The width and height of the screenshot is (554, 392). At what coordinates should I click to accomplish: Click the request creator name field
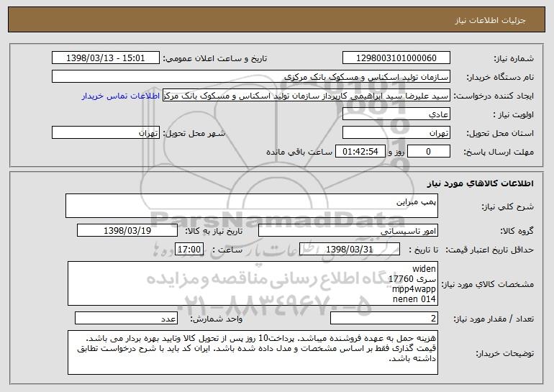[306, 96]
